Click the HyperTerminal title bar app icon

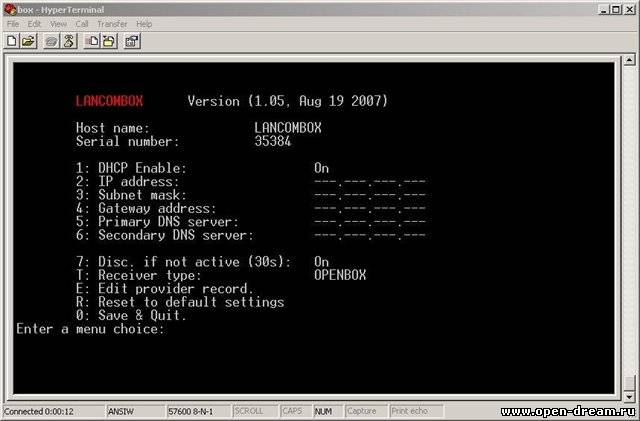10,9
